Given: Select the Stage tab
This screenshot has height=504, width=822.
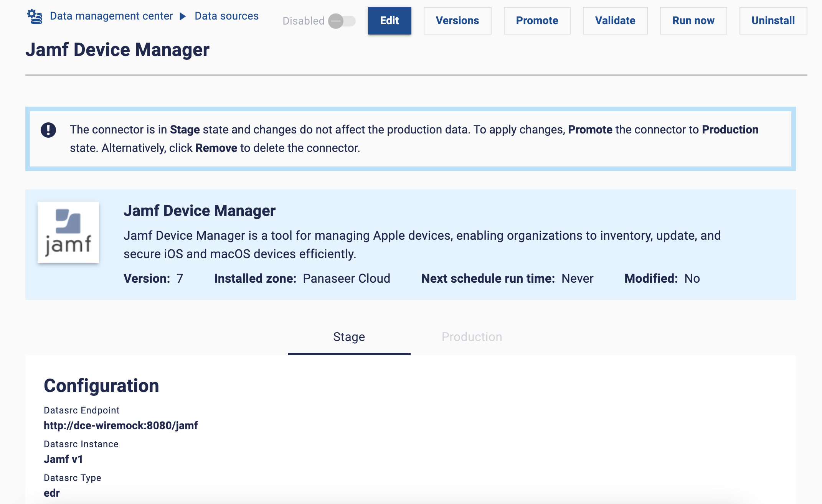Looking at the screenshot, I should [349, 337].
